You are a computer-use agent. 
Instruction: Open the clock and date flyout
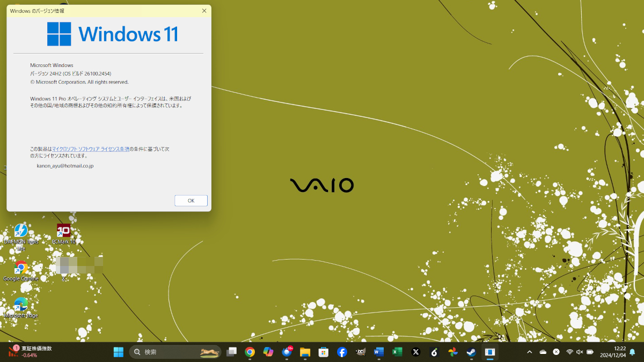coord(613,352)
